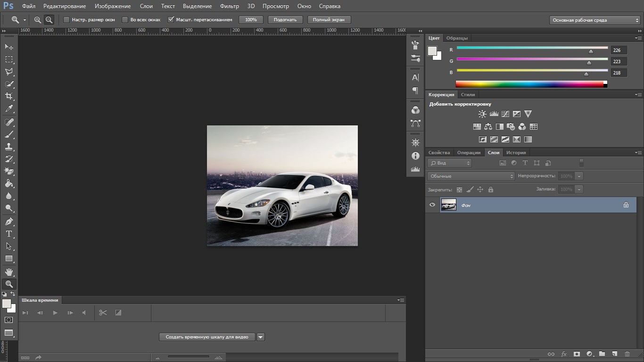Open the 'Основная рабочая среда' workspace dropdown
Screen dimensions: 644x362
pyautogui.click(x=594, y=20)
